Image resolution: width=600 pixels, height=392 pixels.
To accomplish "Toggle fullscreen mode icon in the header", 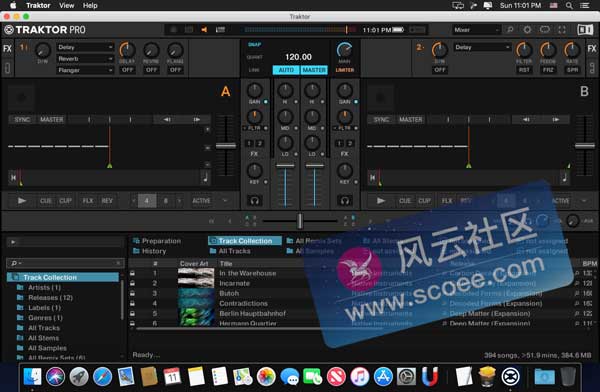I will (562, 29).
